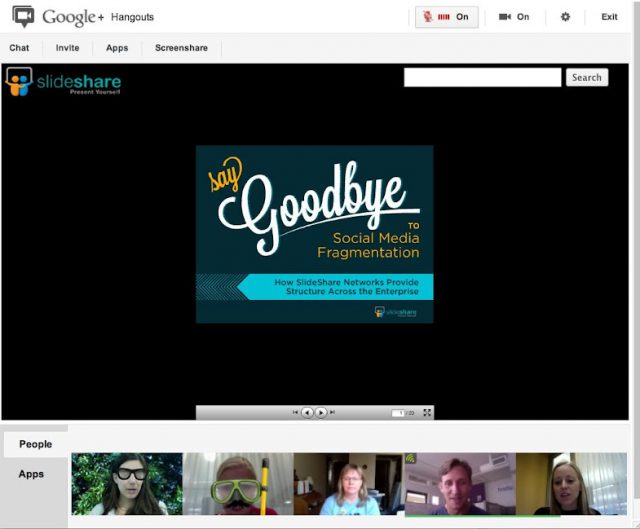Advance to the next slide

click(321, 413)
